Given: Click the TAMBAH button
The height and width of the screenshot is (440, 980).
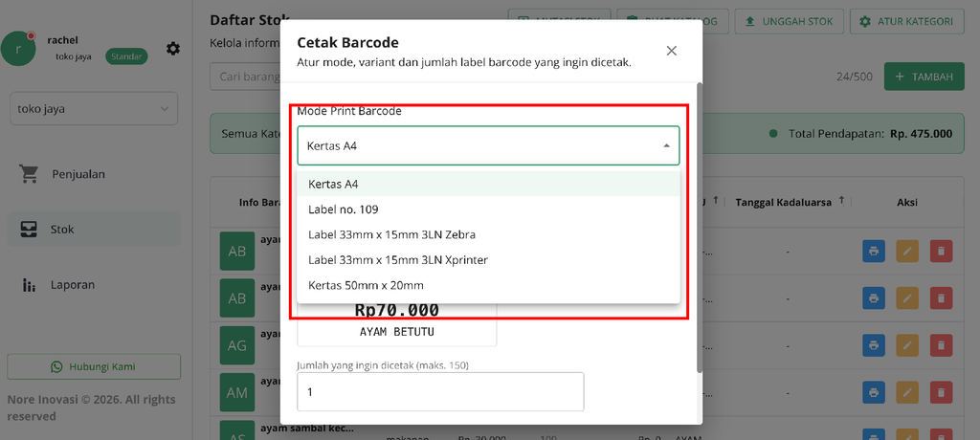Looking at the screenshot, I should [x=924, y=77].
